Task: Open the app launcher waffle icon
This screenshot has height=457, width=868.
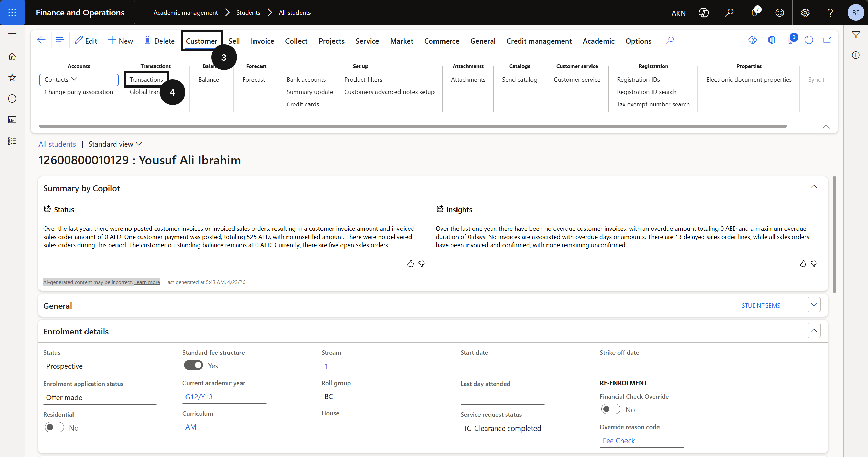Action: (12, 12)
